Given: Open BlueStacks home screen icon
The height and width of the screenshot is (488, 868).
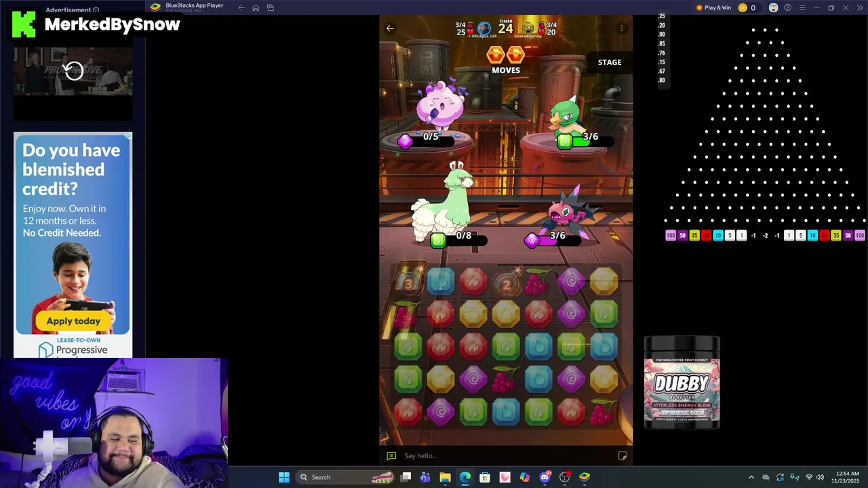Looking at the screenshot, I should pyautogui.click(x=256, y=7).
